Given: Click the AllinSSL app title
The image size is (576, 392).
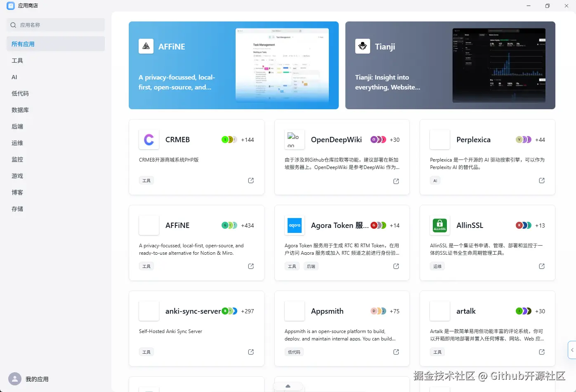Looking at the screenshot, I should tap(470, 225).
